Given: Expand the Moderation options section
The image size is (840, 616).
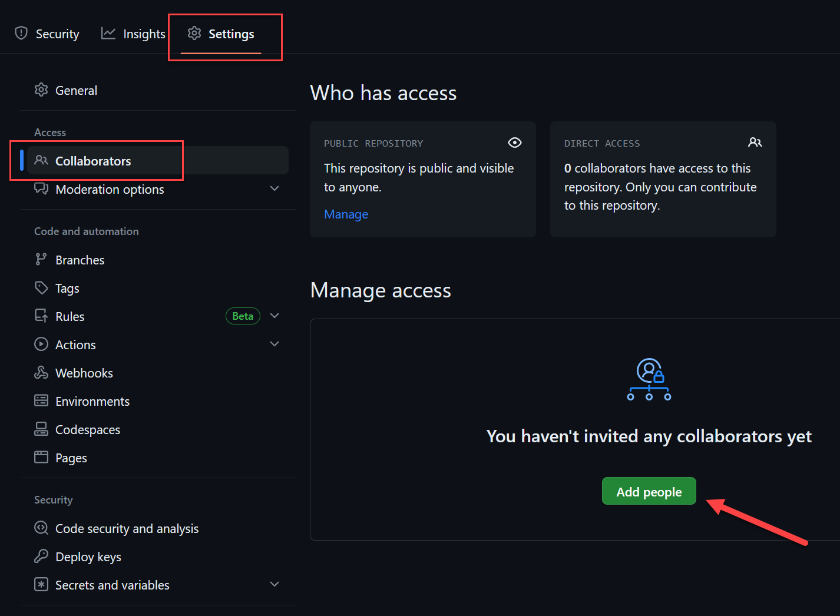Looking at the screenshot, I should (x=275, y=188).
